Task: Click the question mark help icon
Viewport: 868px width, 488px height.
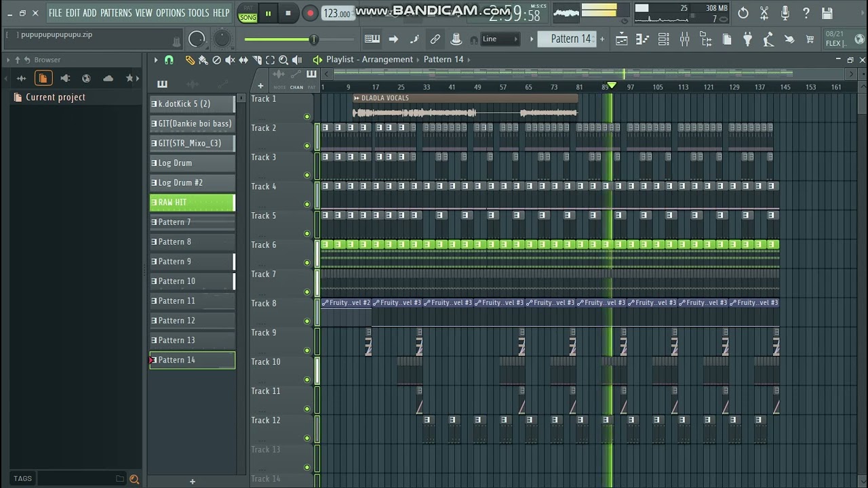Action: (x=806, y=13)
